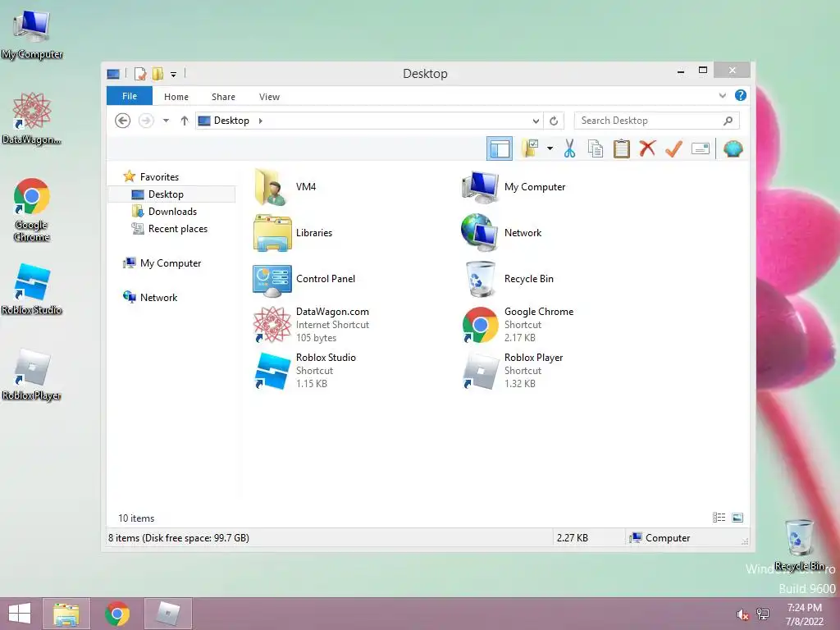Open the Windows Start button
This screenshot has width=840, height=630.
click(20, 614)
